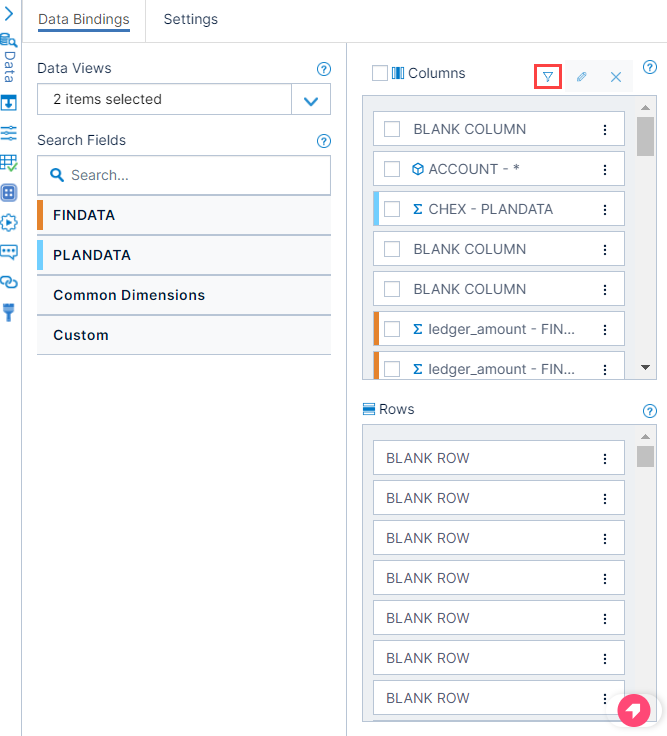Click the comments icon in left sidebar

click(x=9, y=252)
